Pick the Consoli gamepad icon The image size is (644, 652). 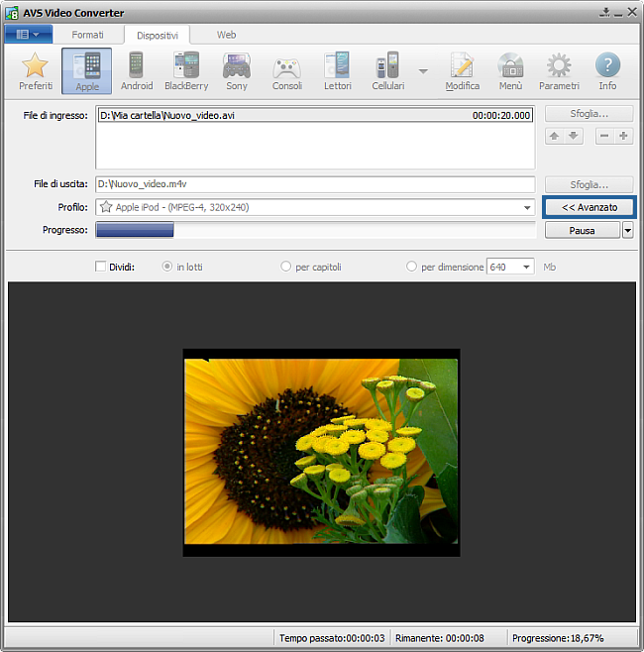287,71
